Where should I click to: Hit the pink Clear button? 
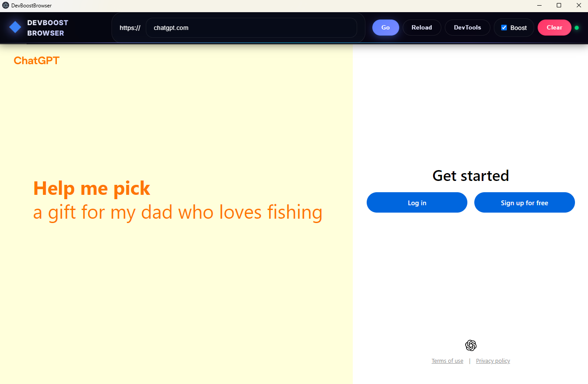pyautogui.click(x=554, y=27)
